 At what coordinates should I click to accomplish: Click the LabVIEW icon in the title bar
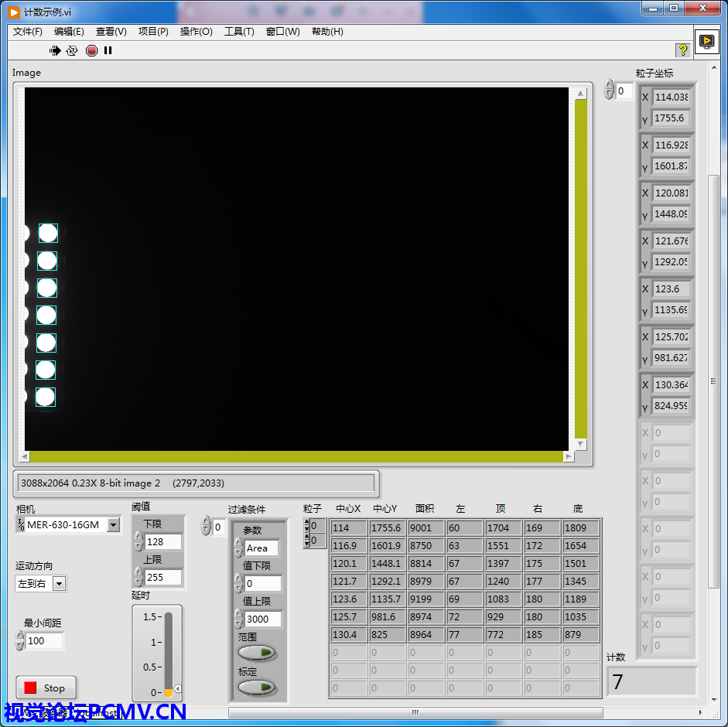[x=14, y=12]
